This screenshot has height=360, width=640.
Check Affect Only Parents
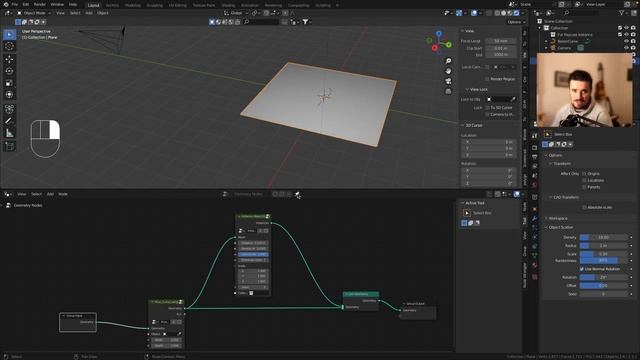584,187
